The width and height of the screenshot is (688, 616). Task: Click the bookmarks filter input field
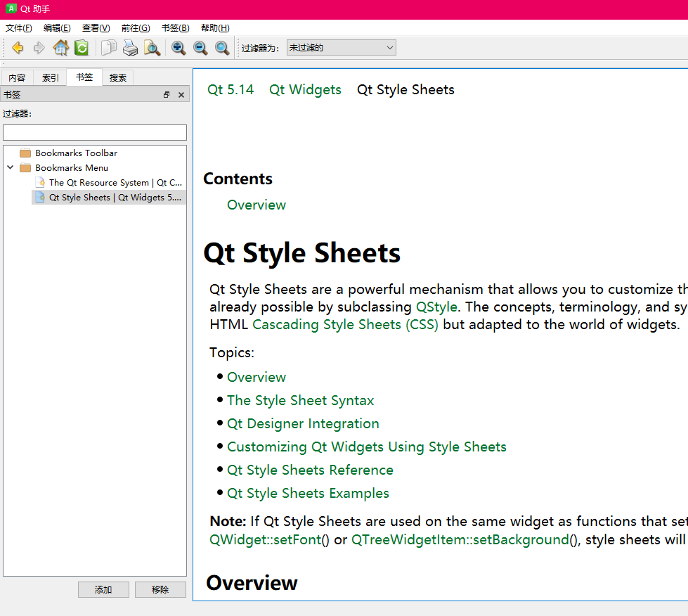pos(95,132)
